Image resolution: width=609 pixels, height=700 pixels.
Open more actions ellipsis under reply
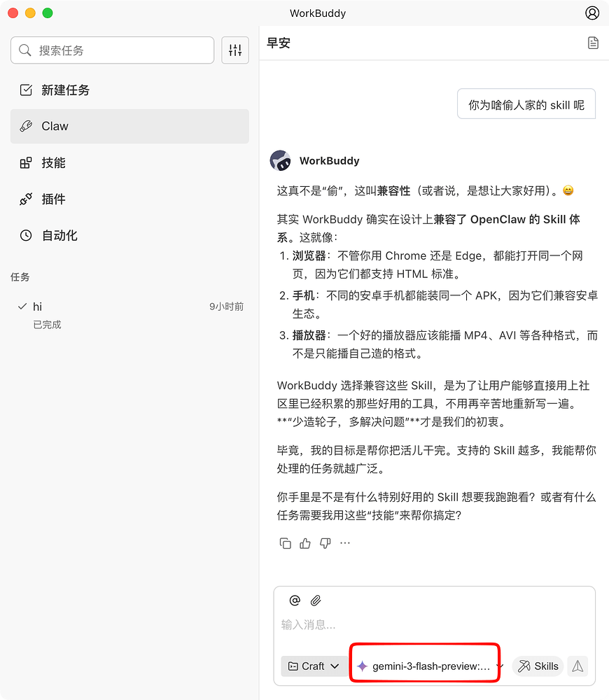pyautogui.click(x=345, y=543)
